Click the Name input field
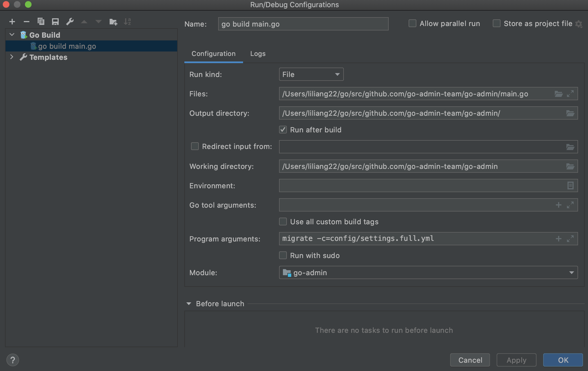This screenshot has width=588, height=371. pos(303,24)
